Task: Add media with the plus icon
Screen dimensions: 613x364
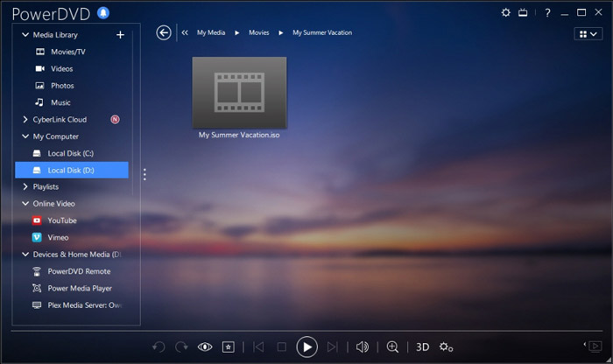Action: pyautogui.click(x=121, y=35)
